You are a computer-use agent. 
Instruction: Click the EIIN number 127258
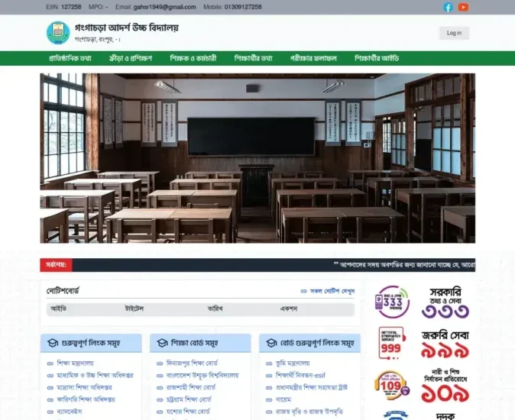[x=71, y=7]
